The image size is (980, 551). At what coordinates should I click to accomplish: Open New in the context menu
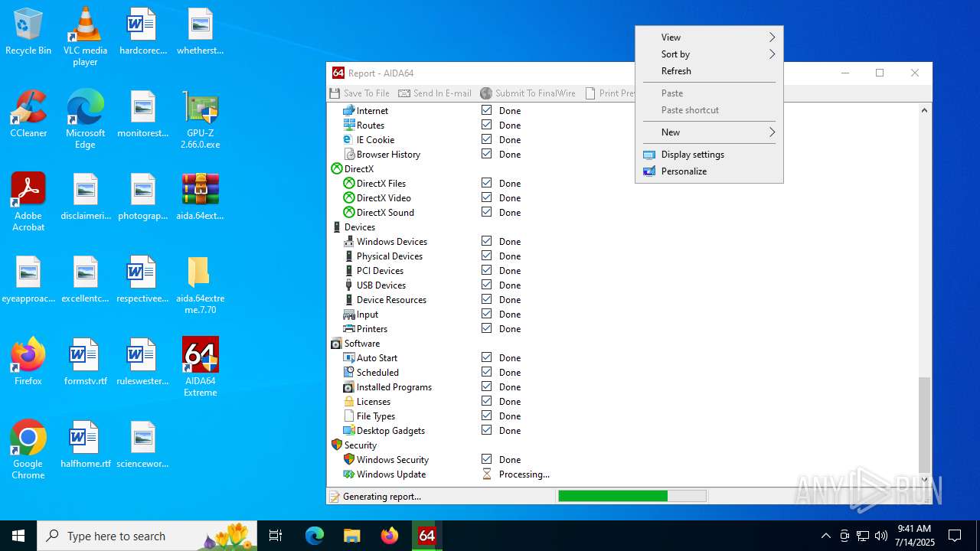pyautogui.click(x=709, y=132)
